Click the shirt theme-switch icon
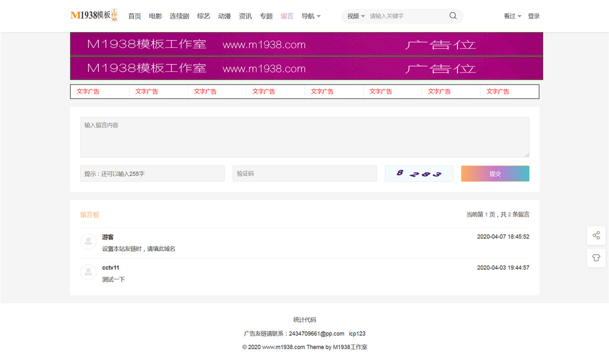 click(596, 257)
